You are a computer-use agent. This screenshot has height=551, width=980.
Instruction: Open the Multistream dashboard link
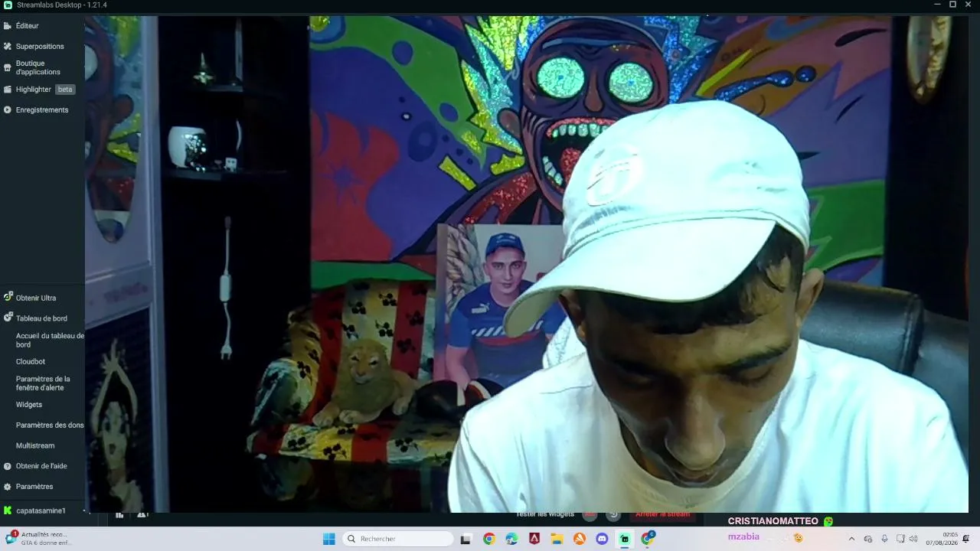(x=35, y=446)
